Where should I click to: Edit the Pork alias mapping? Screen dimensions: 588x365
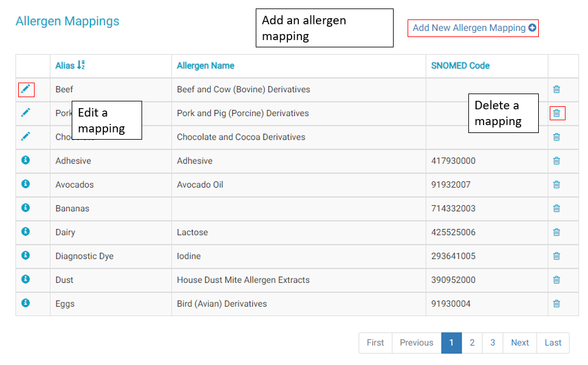click(x=26, y=113)
